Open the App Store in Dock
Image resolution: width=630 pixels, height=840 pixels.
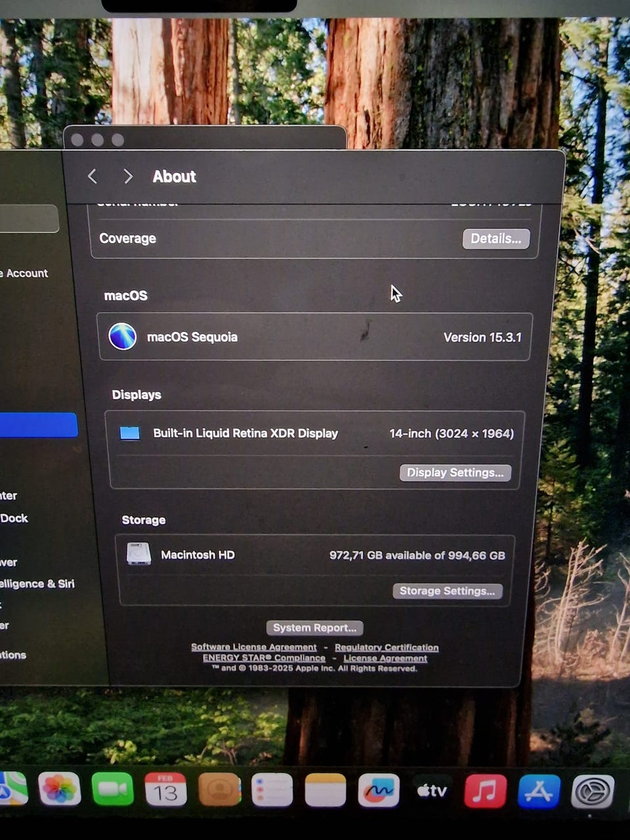pos(539,791)
